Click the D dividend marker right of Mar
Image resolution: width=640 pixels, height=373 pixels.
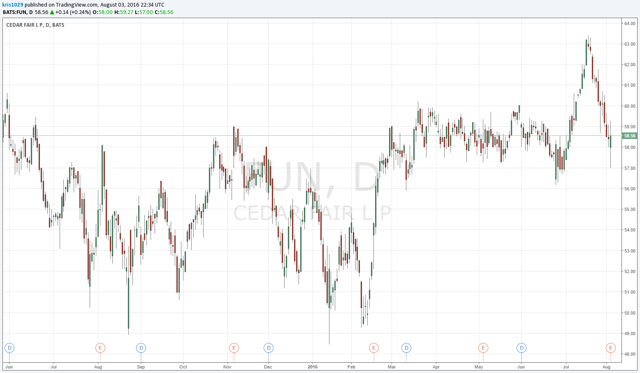(x=406, y=348)
